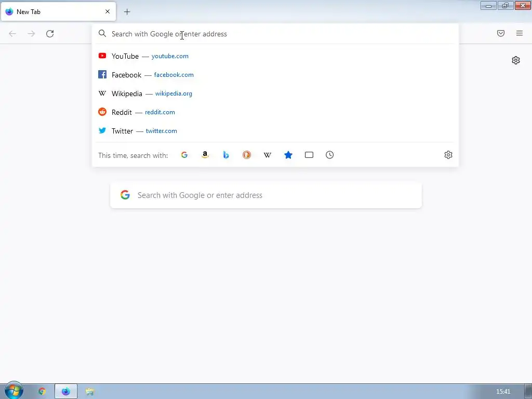Click Google logo in center search box
532x399 pixels.
coord(125,195)
